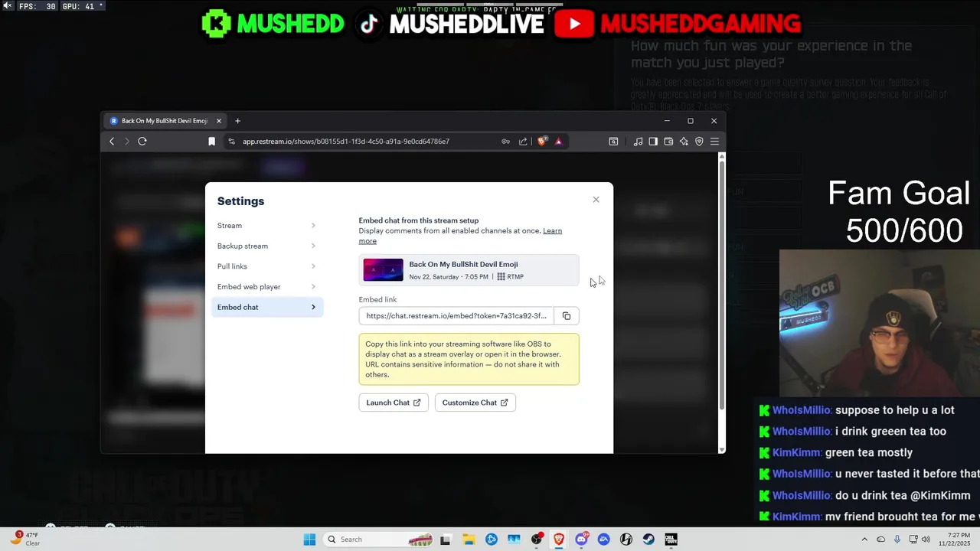Copy the embed link with copy icon
Screen dimensions: 980x551
pos(567,316)
